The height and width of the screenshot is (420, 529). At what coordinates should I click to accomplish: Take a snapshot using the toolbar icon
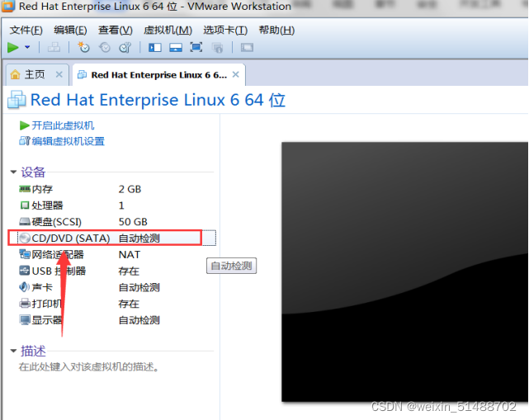(x=83, y=48)
